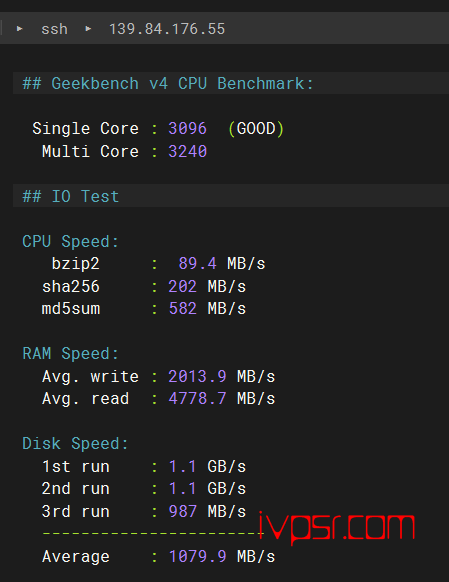The image size is (449, 582).
Task: Select the sha256 speed value 202
Action: [183, 287]
